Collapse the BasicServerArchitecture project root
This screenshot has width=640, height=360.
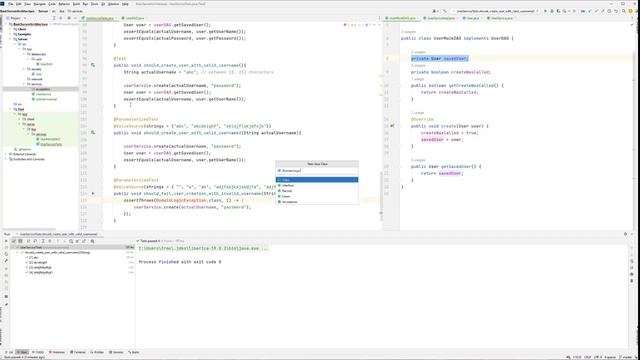click(x=6, y=24)
